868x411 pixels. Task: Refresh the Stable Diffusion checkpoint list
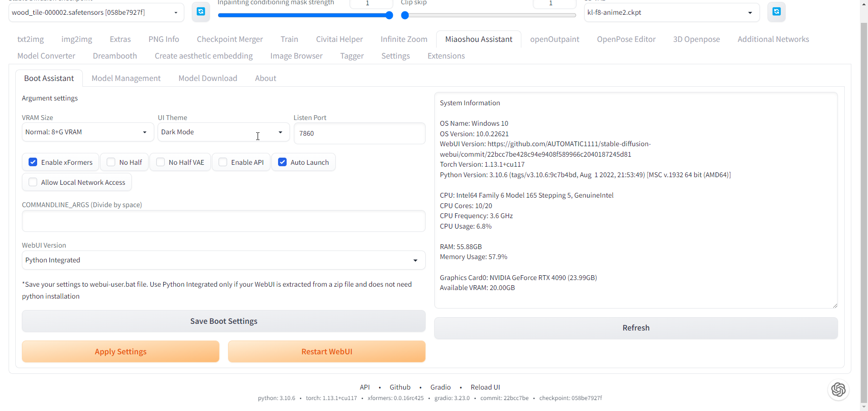pos(200,12)
